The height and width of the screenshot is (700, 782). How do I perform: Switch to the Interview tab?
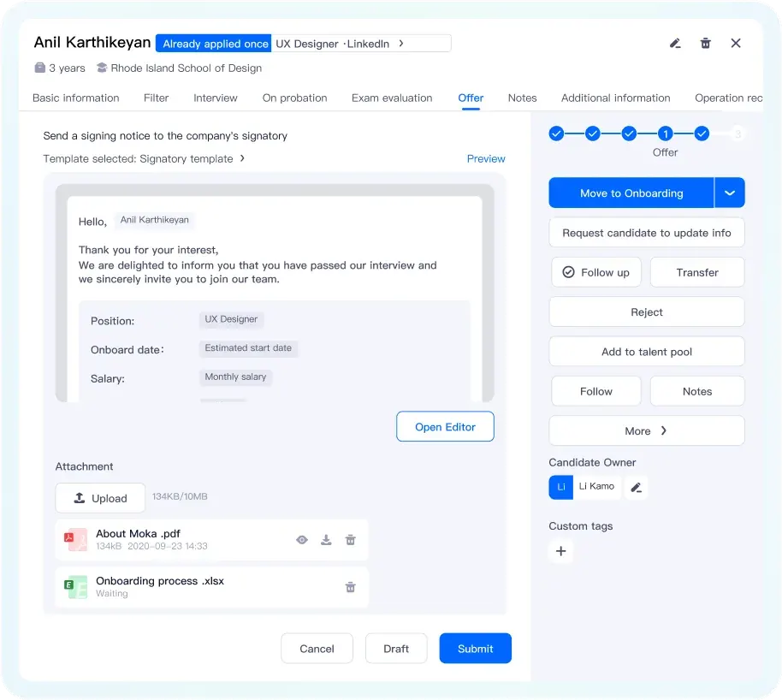[x=215, y=98]
